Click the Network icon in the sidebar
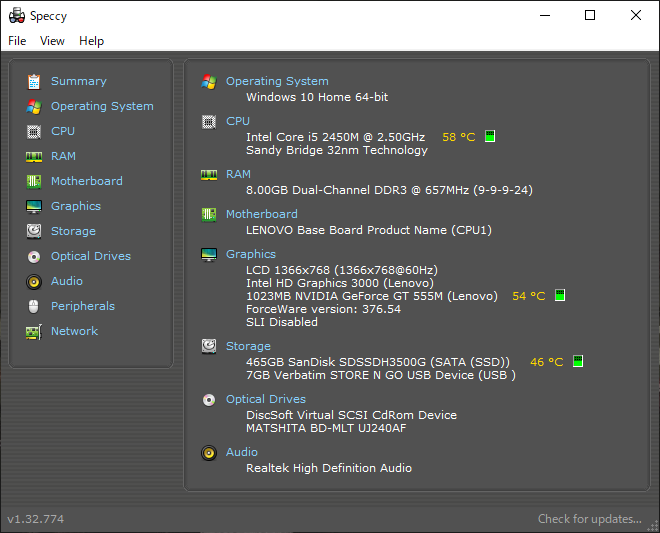660x533 pixels. click(x=34, y=331)
